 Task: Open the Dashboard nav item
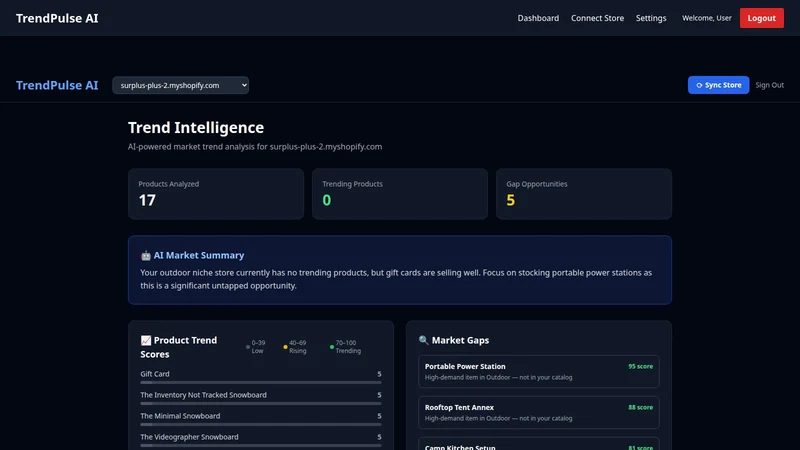[x=538, y=18]
